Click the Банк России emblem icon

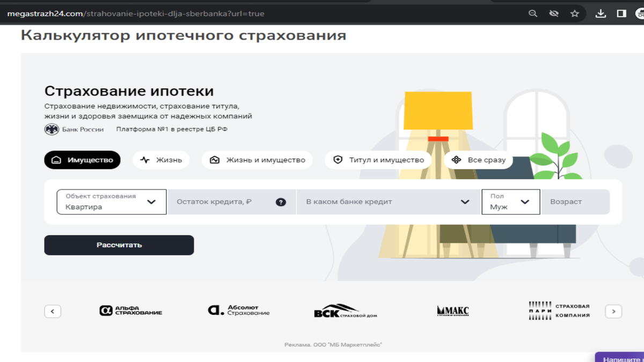(x=52, y=129)
